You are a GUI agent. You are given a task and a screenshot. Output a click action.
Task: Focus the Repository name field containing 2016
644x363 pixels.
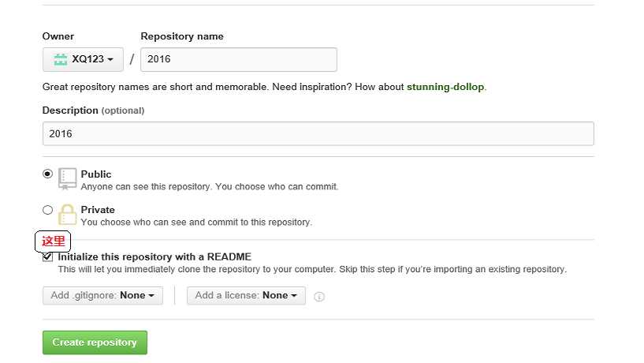click(x=238, y=59)
